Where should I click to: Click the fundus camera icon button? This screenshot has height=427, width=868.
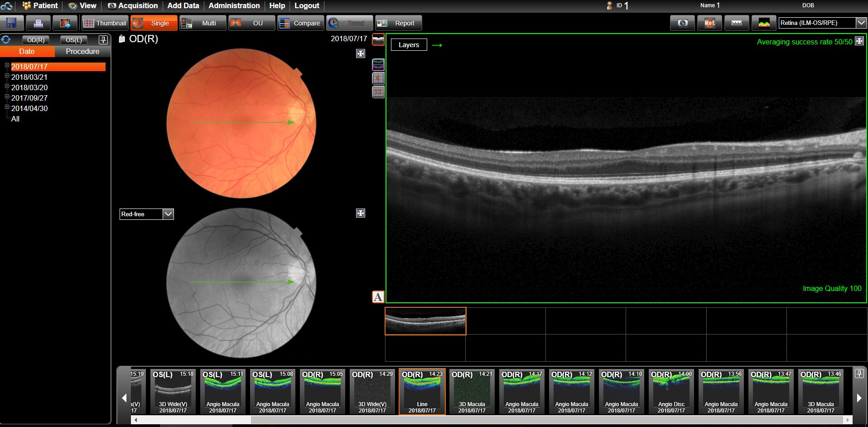(x=682, y=23)
